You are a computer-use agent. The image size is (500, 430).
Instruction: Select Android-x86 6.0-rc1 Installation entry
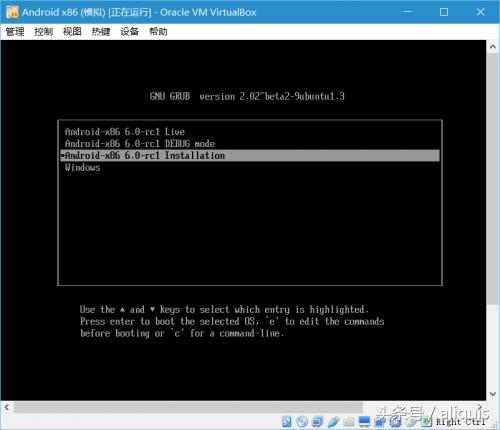[x=250, y=156]
